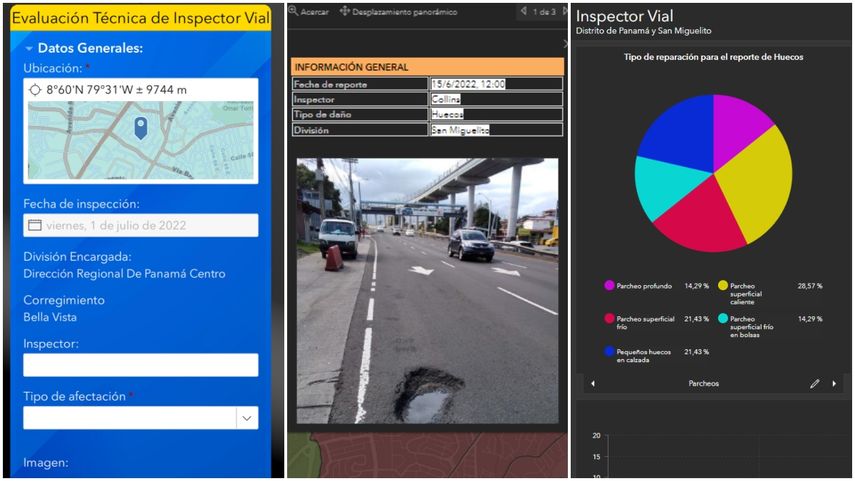Click the Parcheo superficial frío en bolsas legend dot
855x481 pixels.
[722, 318]
